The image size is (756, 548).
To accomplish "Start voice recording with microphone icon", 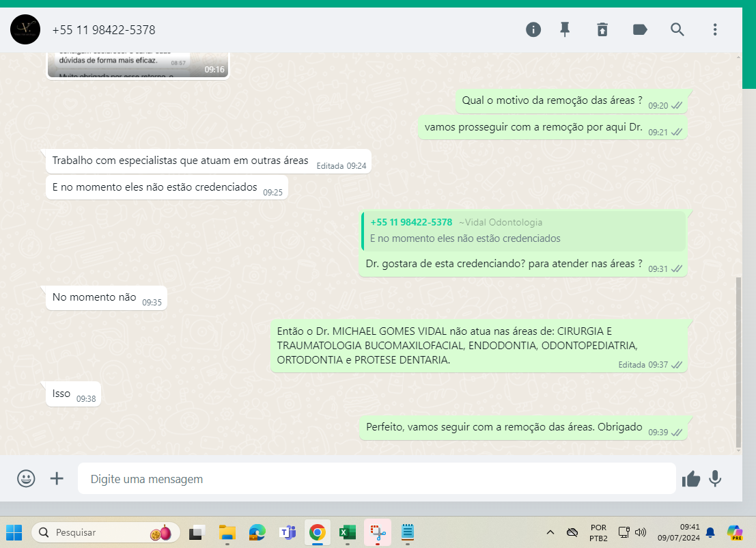I will (716, 478).
